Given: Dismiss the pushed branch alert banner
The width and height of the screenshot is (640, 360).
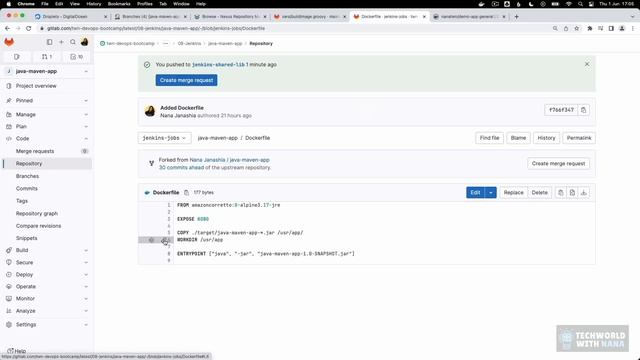Looking at the screenshot, I should pyautogui.click(x=587, y=64).
